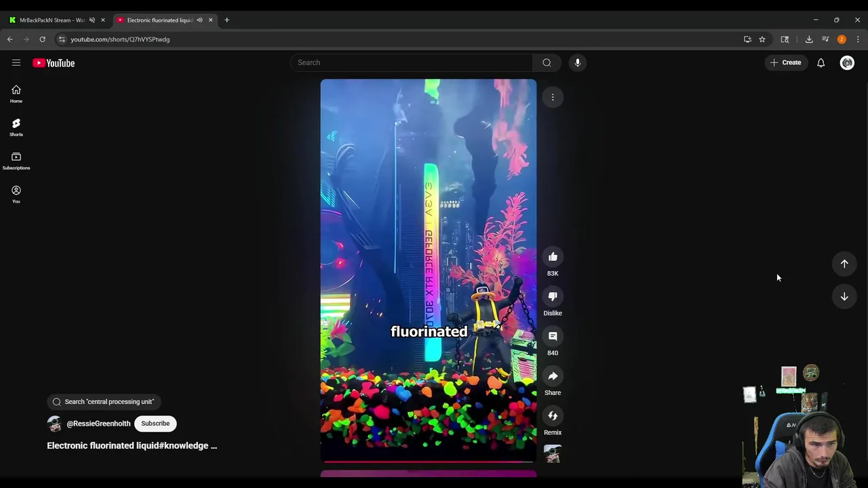868x488 pixels.
Task: View site information icon in address bar
Action: (62, 39)
